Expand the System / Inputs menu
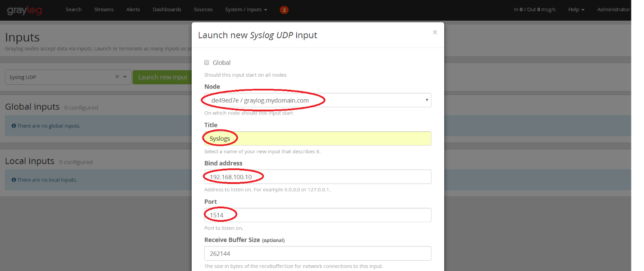The image size is (644, 271). coord(246,9)
